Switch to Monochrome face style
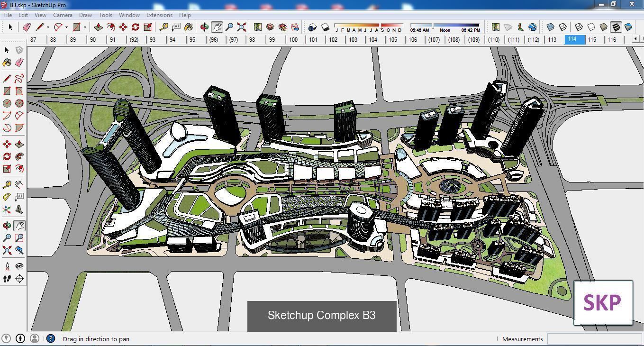Screen dimensions: 644x346 628,27
